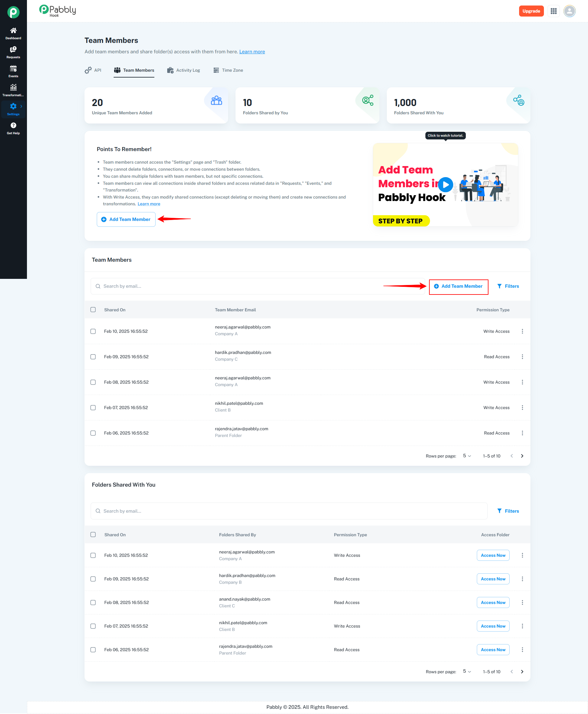Click the Pabbly Hook header logo

(x=58, y=11)
